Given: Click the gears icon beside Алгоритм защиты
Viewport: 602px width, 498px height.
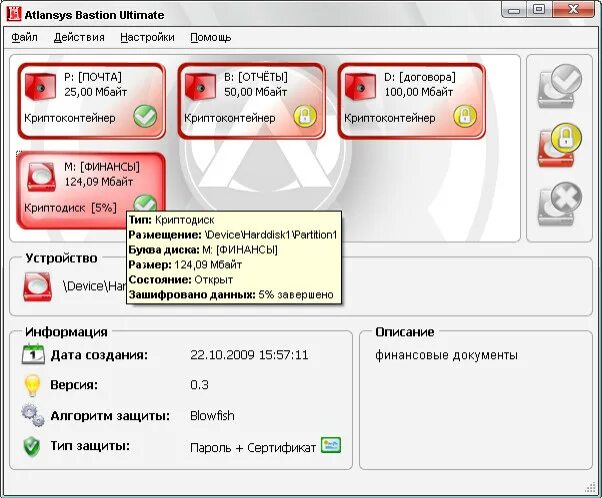Looking at the screenshot, I should [x=33, y=415].
